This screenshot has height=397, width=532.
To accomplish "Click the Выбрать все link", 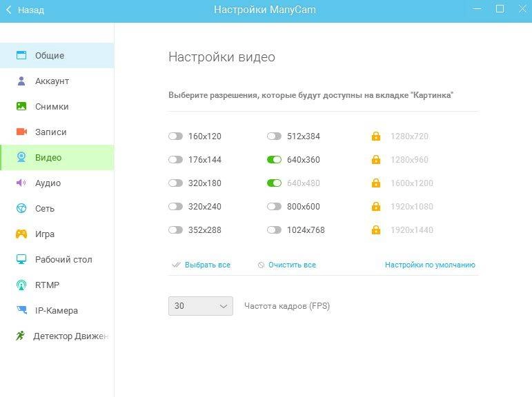I will [x=207, y=265].
